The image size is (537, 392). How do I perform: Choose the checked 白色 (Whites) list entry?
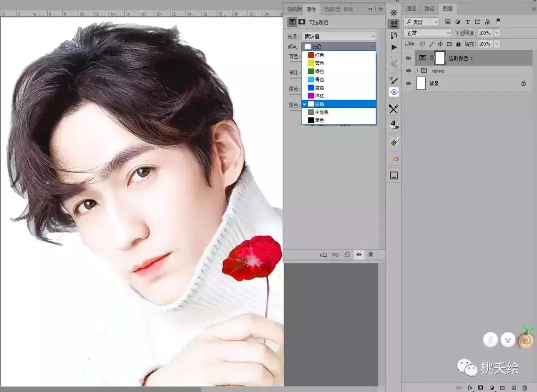point(339,104)
